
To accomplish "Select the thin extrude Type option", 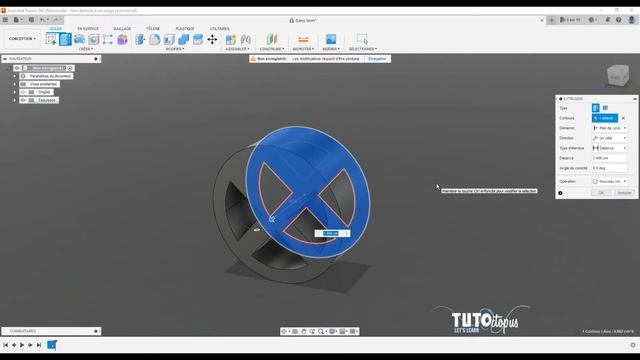I will pos(605,108).
